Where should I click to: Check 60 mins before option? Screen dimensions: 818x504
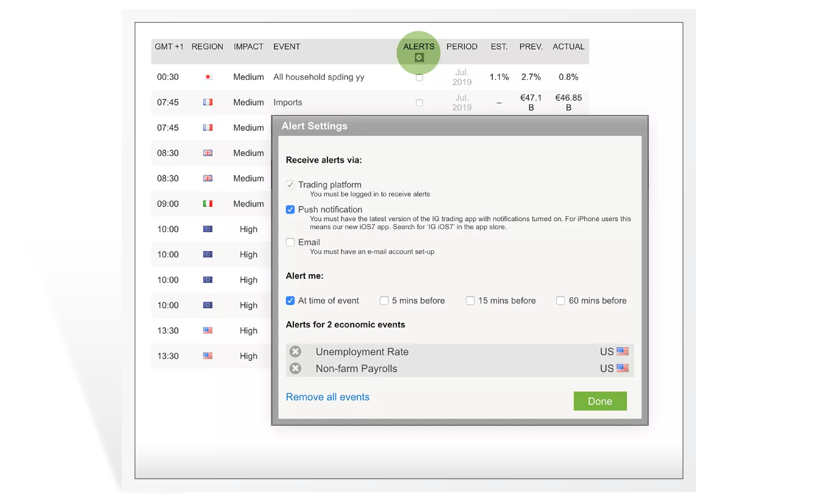(560, 301)
